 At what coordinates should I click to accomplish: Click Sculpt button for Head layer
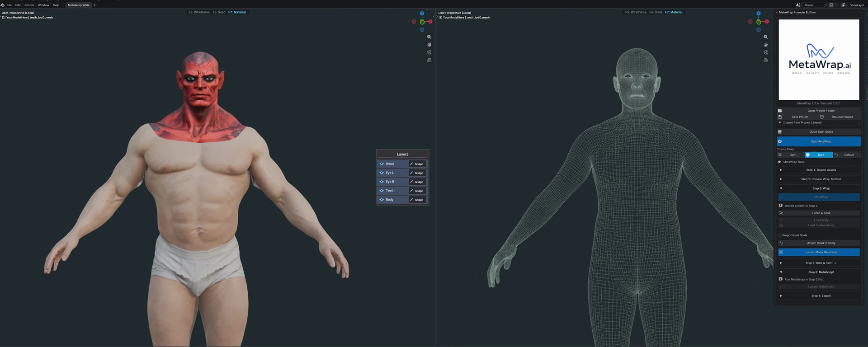(417, 164)
